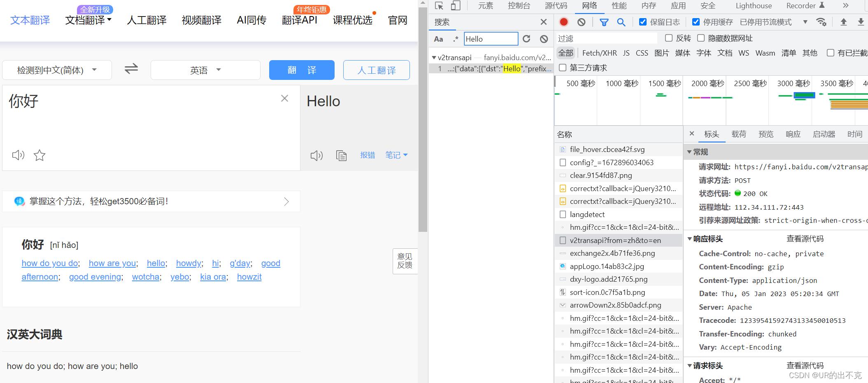The height and width of the screenshot is (383, 868).
Task: Toggle device toolbar icon in DevTools
Action: (456, 6)
